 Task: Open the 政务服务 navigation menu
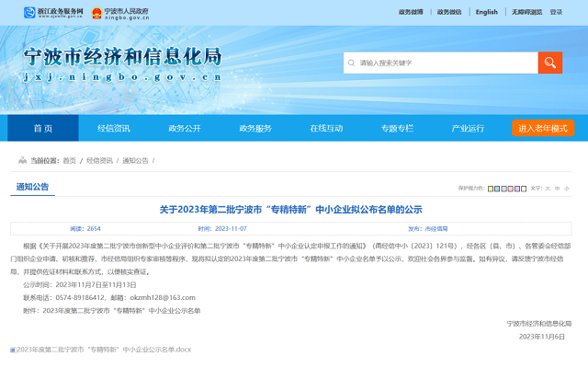click(x=255, y=129)
